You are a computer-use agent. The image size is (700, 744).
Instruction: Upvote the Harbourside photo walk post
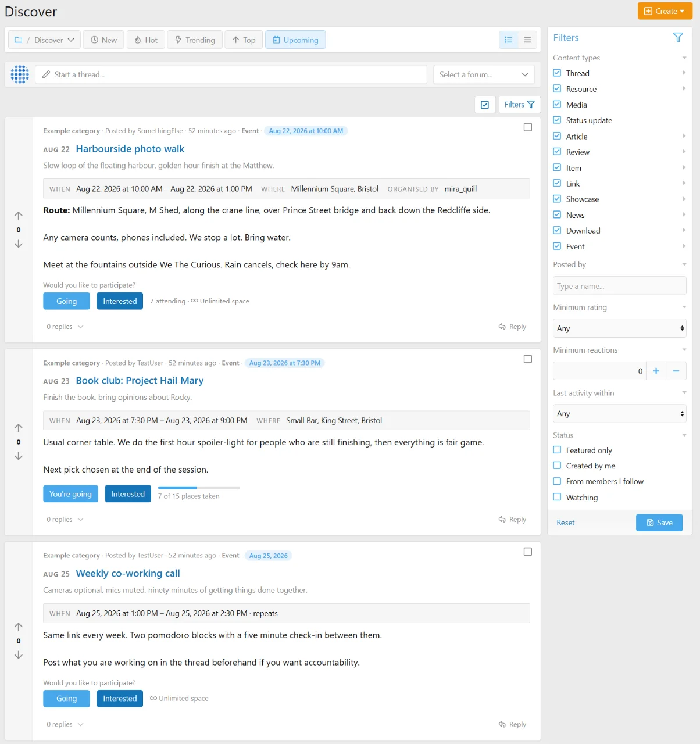pyautogui.click(x=19, y=216)
